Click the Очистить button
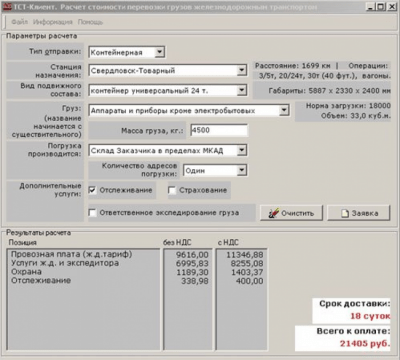The height and width of the screenshot is (360, 400). pyautogui.click(x=291, y=213)
